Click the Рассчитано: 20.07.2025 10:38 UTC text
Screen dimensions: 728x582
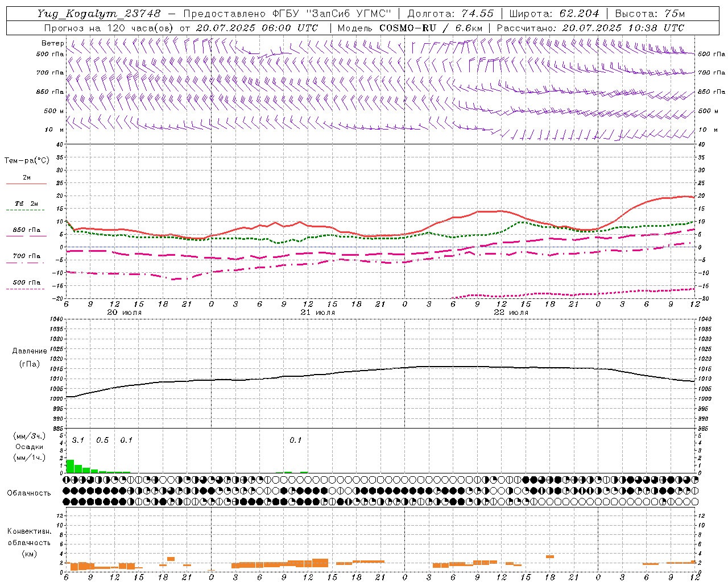point(590,28)
